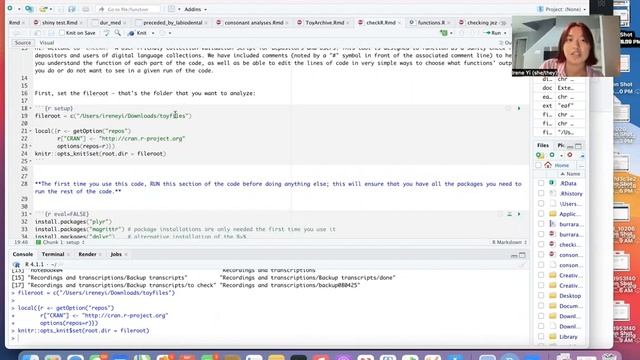
Task: Maximize the Console pane icon
Action: point(522,255)
